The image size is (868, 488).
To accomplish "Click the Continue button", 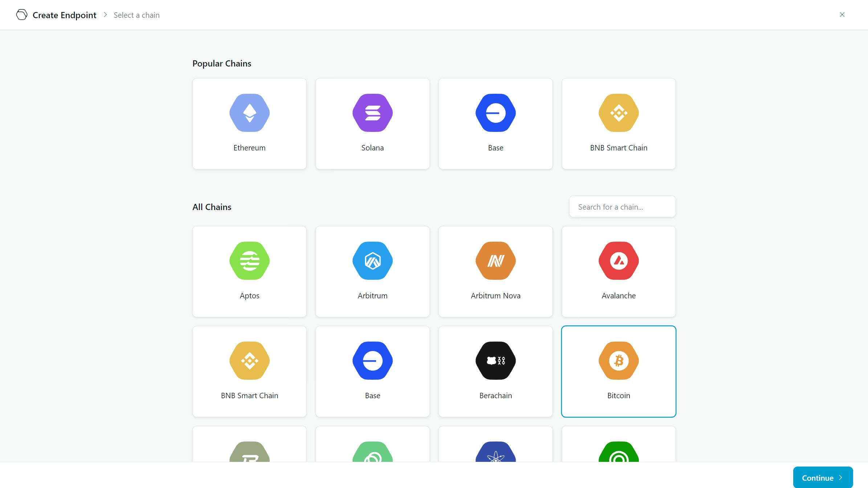I will pos(823,477).
